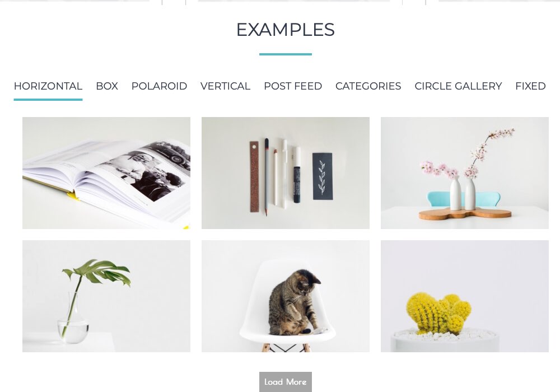560x392 pixels.
Task: Select the CATEGORIES tab
Action: tap(368, 86)
